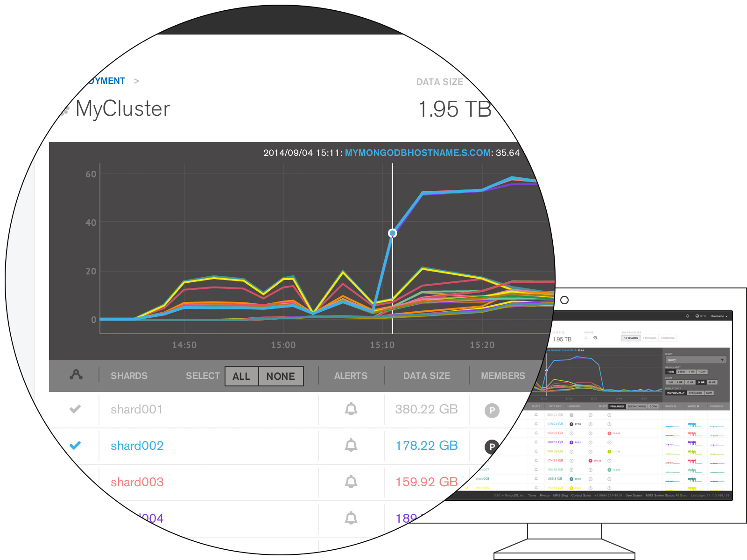
Task: Set display data to Averaged
Action: click(x=695, y=393)
